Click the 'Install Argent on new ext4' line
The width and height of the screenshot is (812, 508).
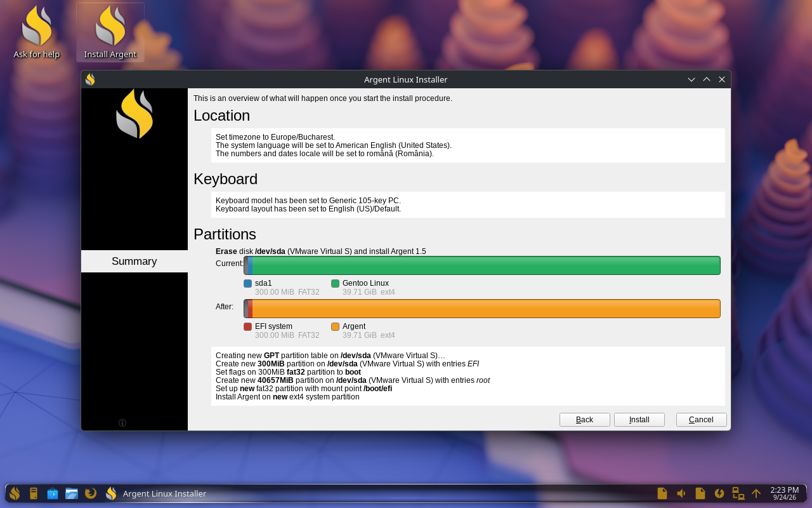pos(287,397)
